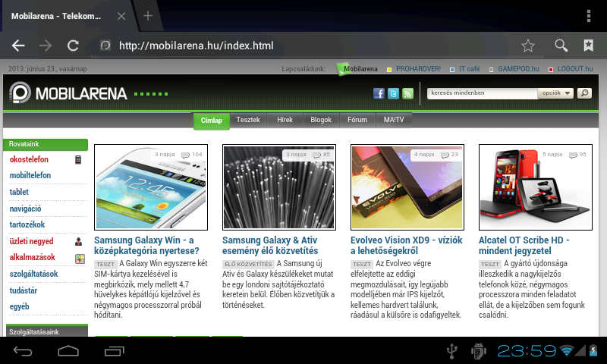Bookmark this page with the star icon
Screen dimensions: 607x364
(x=527, y=45)
